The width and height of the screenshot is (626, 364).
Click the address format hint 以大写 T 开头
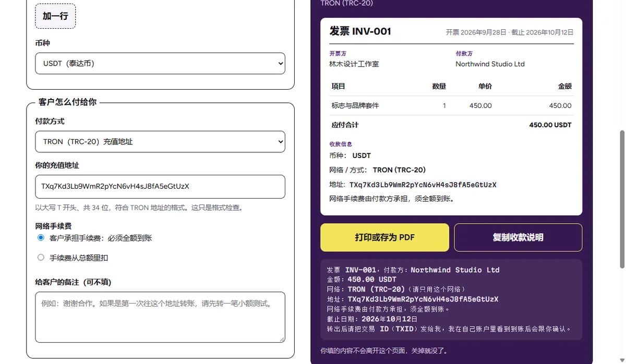coord(139,208)
